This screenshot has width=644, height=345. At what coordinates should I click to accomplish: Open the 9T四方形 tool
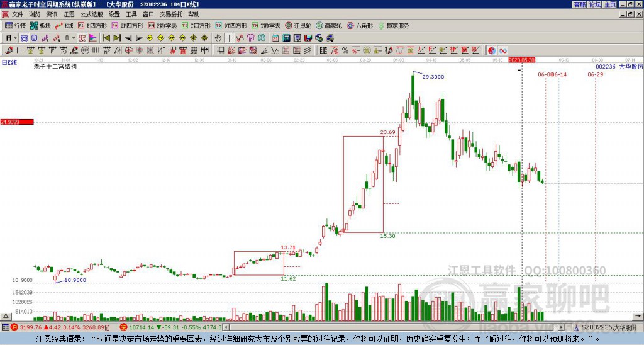coord(231,25)
